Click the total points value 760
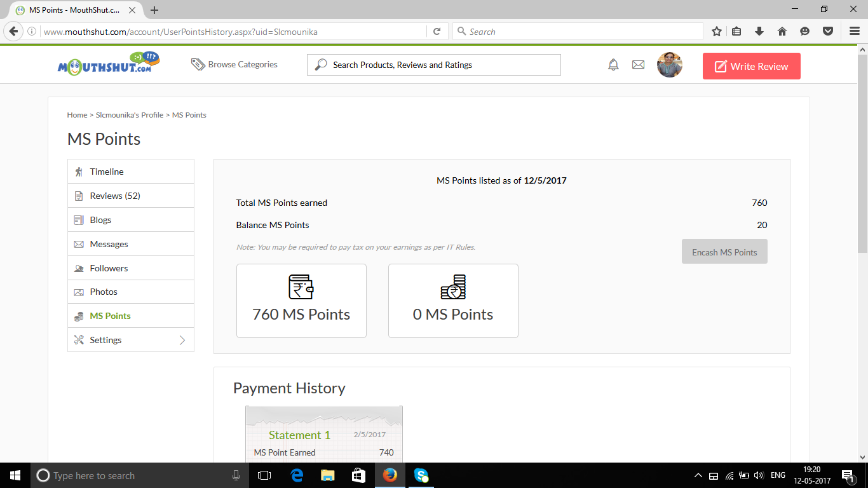 (759, 203)
